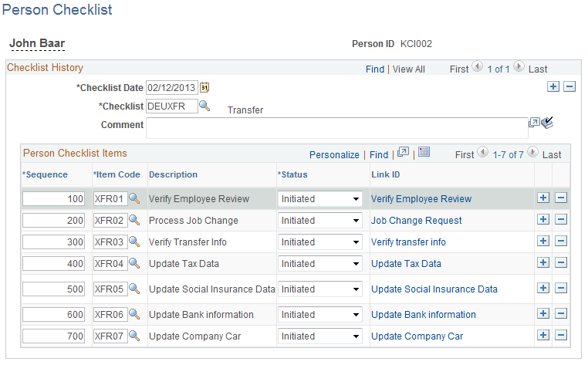Open Status dropdown for Verify Employee Review
The height and width of the screenshot is (365, 588).
[x=320, y=199]
